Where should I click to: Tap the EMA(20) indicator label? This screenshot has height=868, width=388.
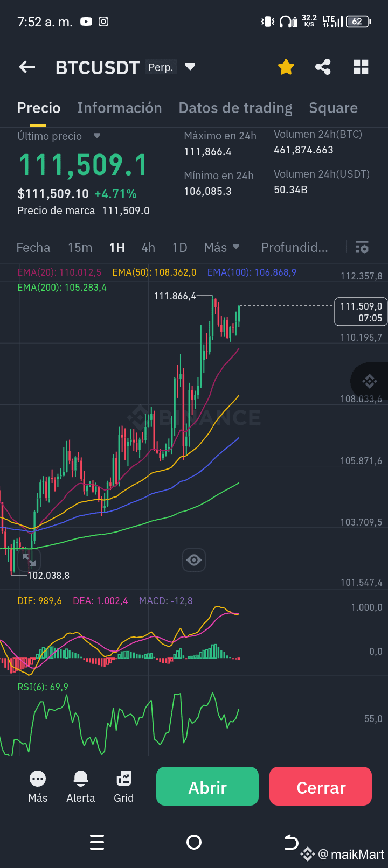point(59,272)
